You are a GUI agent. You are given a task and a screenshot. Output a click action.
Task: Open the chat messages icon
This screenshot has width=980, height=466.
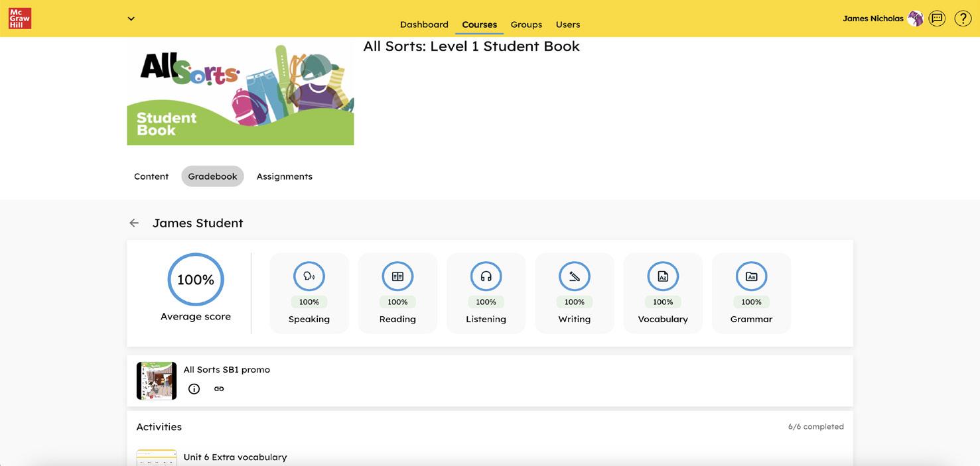tap(937, 19)
